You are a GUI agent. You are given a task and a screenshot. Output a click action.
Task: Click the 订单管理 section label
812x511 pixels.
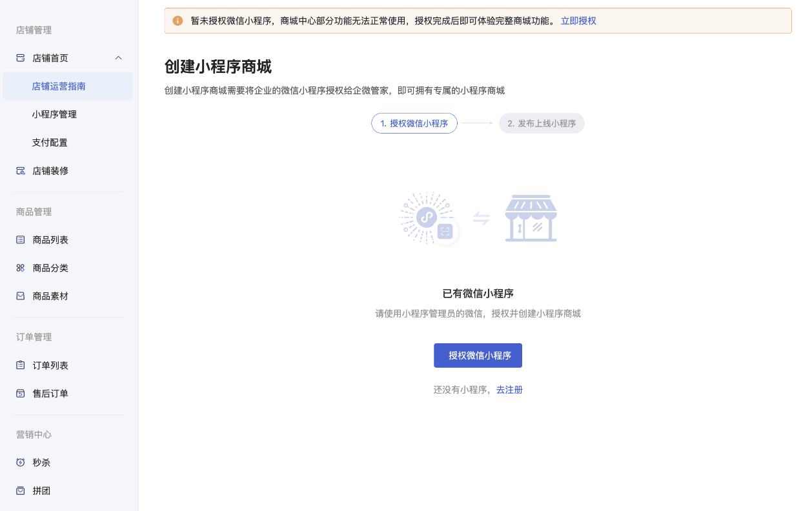coord(34,337)
